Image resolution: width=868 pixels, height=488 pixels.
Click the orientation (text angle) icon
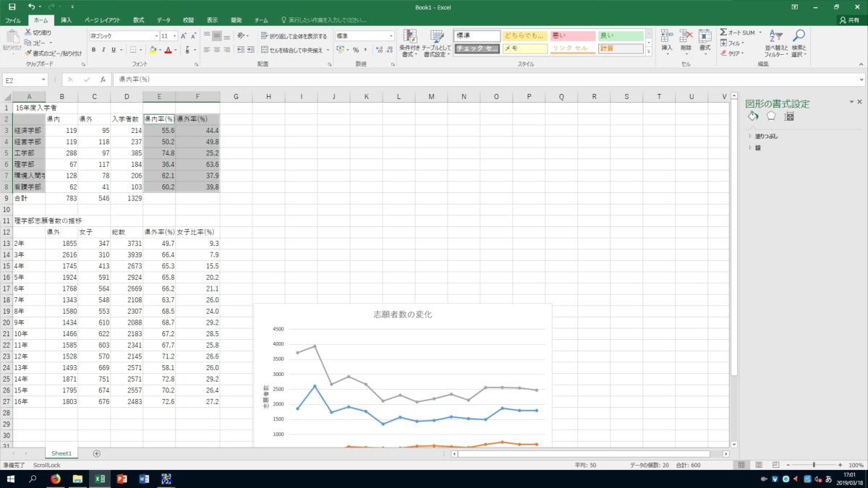[x=242, y=35]
